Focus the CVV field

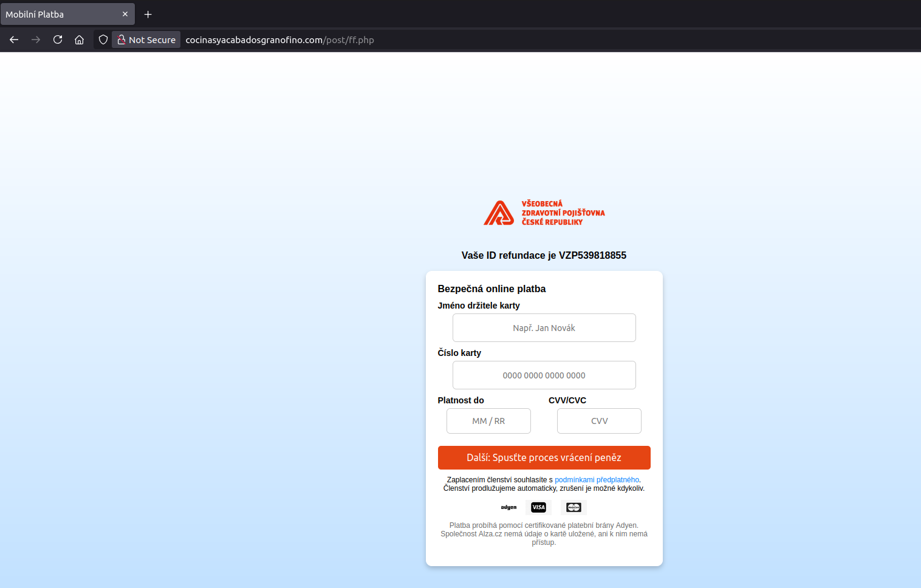click(x=599, y=421)
